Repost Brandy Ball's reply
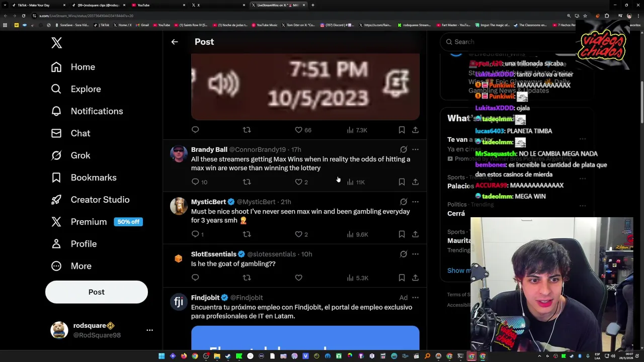Image resolution: width=644 pixels, height=362 pixels. point(247,182)
